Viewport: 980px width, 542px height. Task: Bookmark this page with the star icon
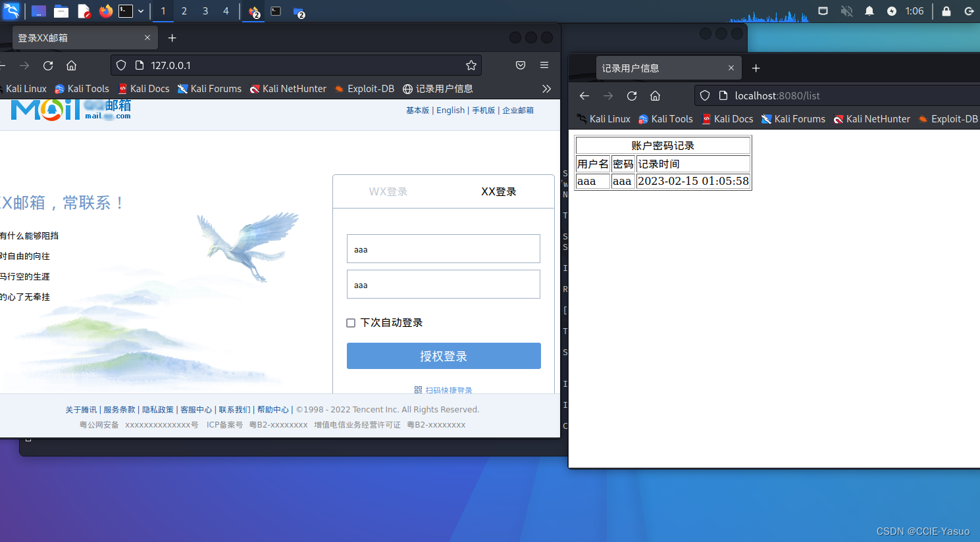471,65
